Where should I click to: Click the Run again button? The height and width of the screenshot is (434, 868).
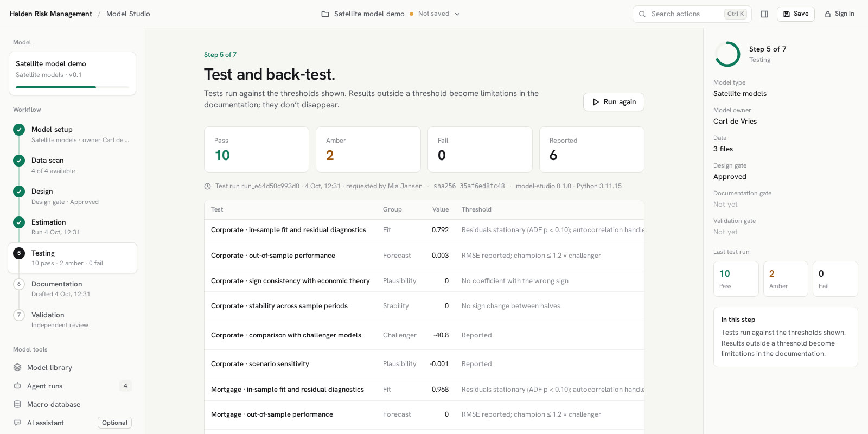click(x=614, y=102)
